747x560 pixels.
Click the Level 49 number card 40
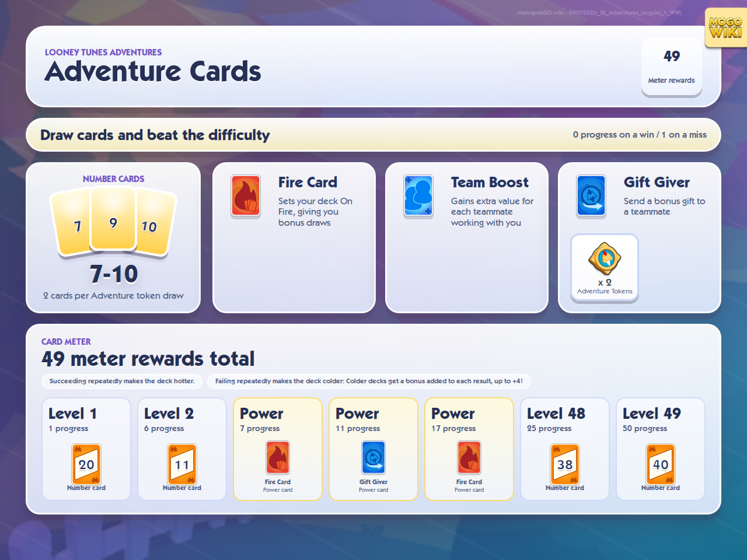661,464
